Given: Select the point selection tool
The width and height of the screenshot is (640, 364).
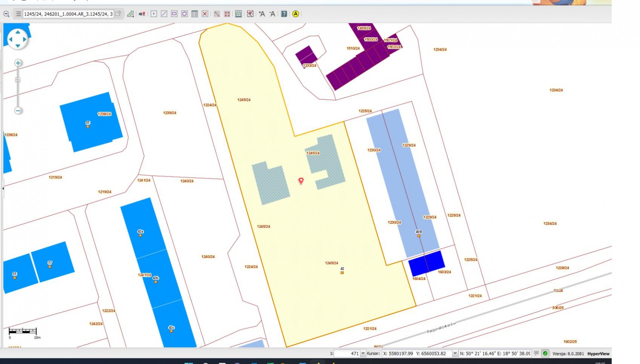Looking at the screenshot, I should tap(154, 14).
